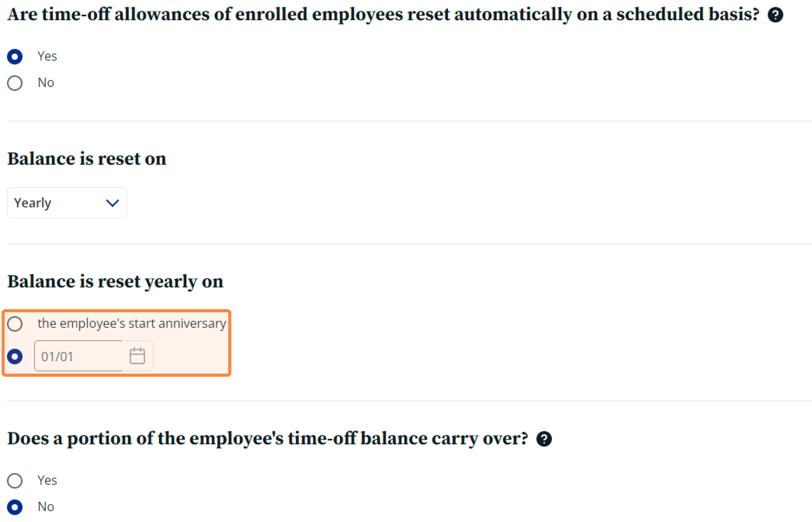This screenshot has height=522, width=812.
Task: Click the time-off balance carry over heading
Action: pyautogui.click(x=268, y=438)
